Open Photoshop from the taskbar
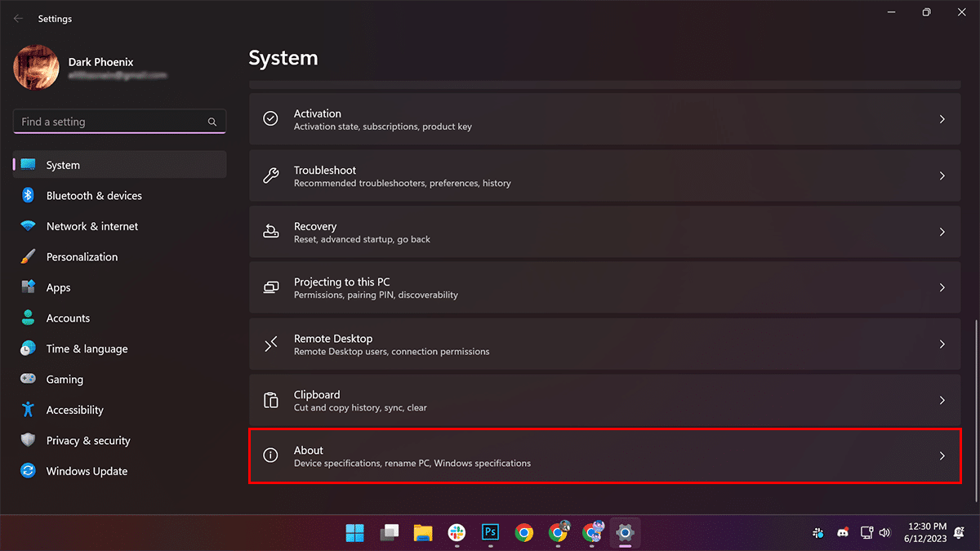 tap(490, 532)
